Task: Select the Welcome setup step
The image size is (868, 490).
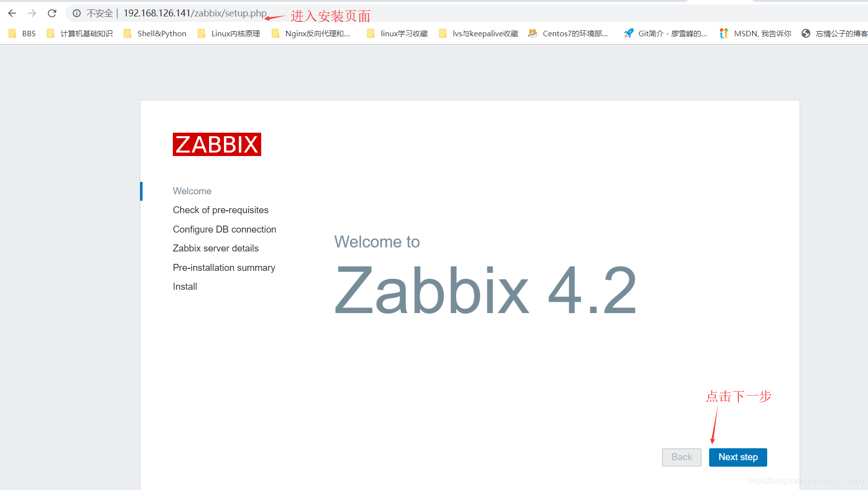Action: click(192, 191)
